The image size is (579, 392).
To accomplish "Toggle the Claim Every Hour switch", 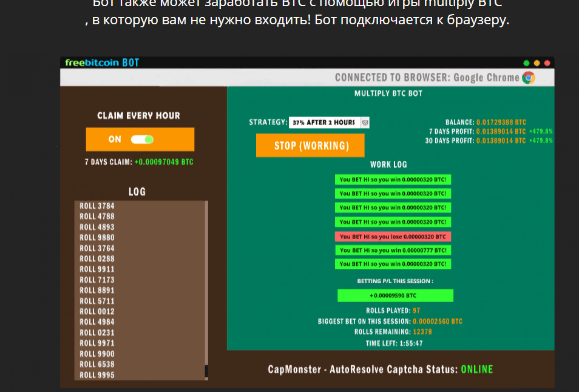I will coord(143,140).
